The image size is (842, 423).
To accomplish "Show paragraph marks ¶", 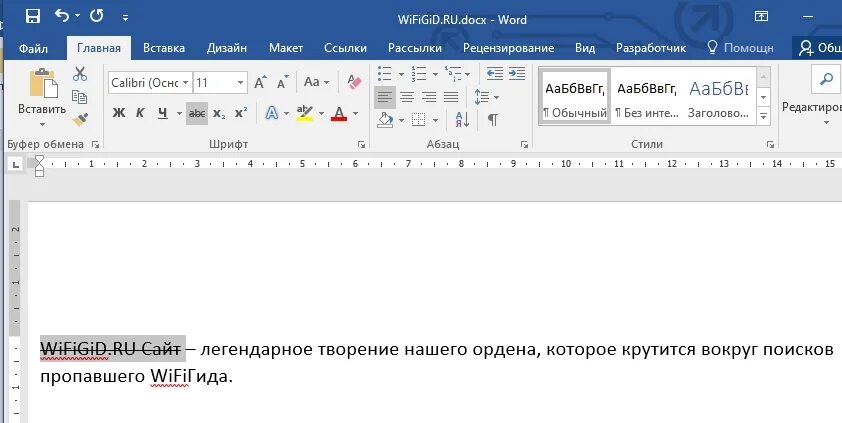I will [492, 119].
